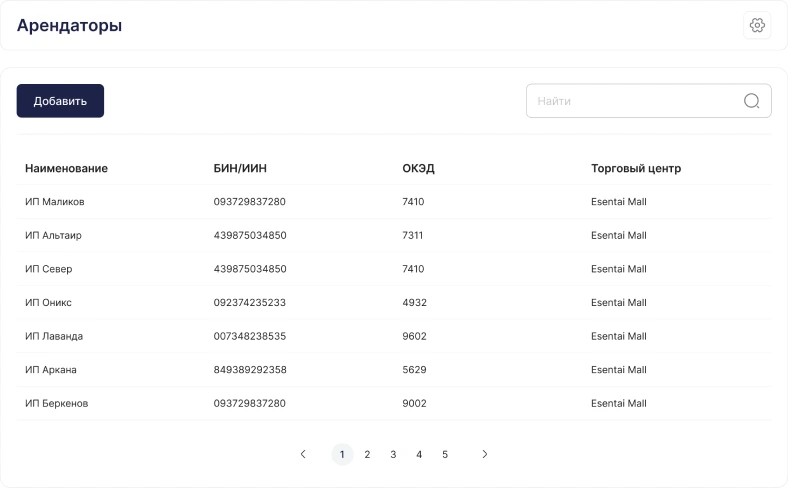Select the ИП Альтаир tenant row
The image size is (788, 488).
point(394,235)
